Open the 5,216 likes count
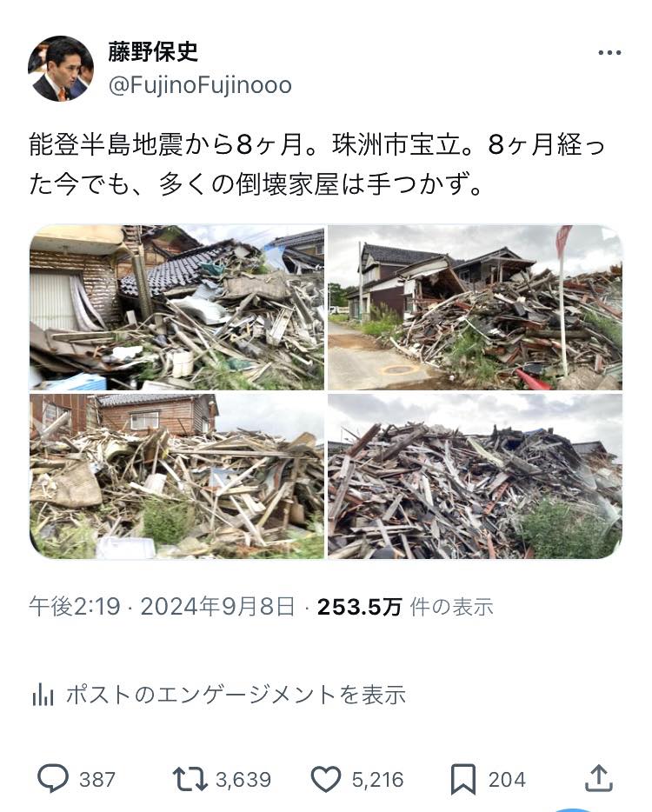The height and width of the screenshot is (812, 652). [x=377, y=779]
